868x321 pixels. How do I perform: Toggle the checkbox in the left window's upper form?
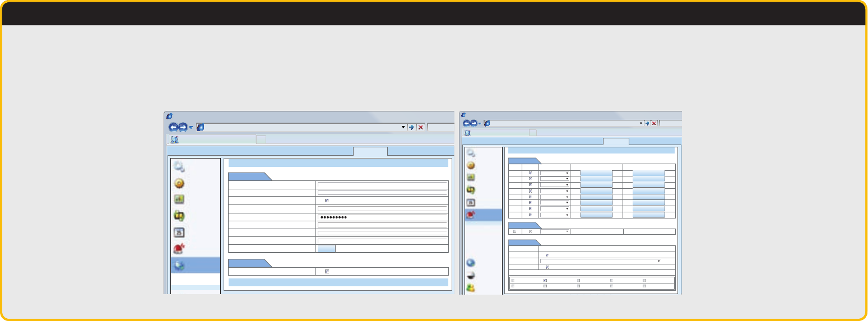(327, 201)
